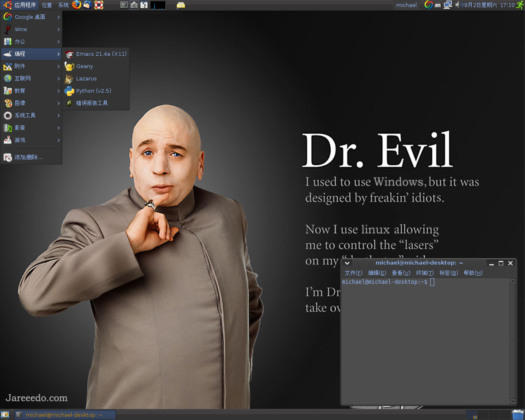The width and height of the screenshot is (525, 420).
Task: Minimize the terminal window
Action: [491, 263]
